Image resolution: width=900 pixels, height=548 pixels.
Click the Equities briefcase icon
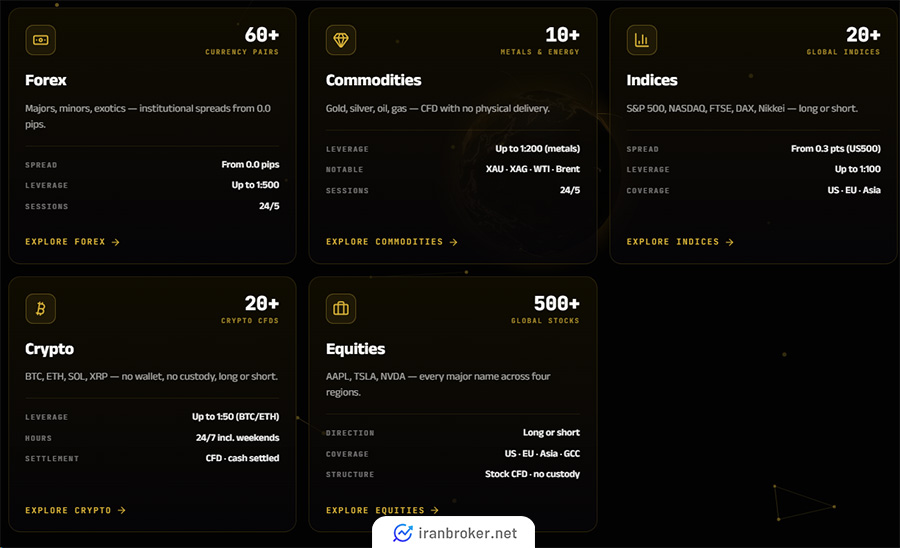pyautogui.click(x=341, y=309)
